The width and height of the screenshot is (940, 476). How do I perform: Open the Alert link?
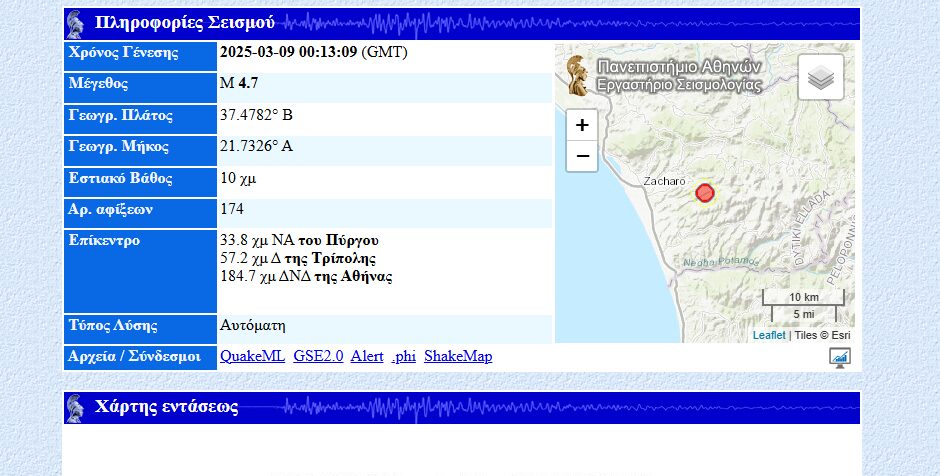click(x=367, y=356)
